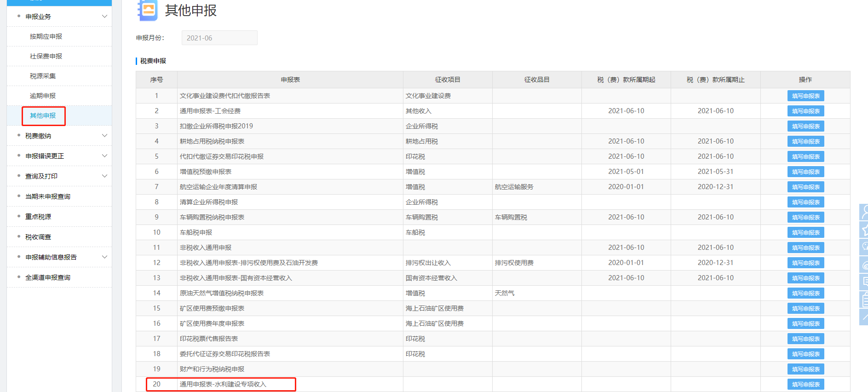The width and height of the screenshot is (868, 392).
Task: Click the clipboard icon in right floating bar
Action: [864, 300]
